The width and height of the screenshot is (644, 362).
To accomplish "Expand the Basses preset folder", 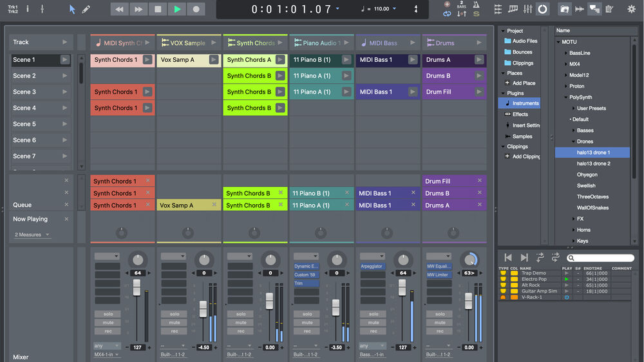I will [x=573, y=130].
